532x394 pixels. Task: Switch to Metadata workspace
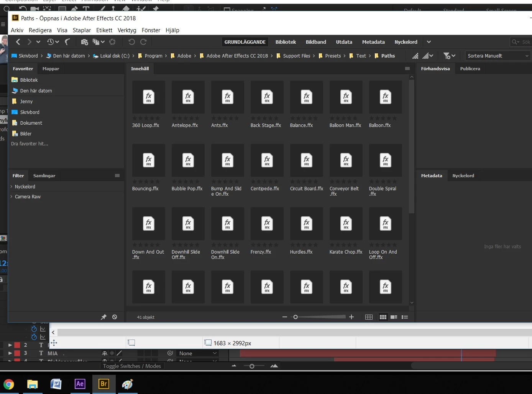coord(373,42)
